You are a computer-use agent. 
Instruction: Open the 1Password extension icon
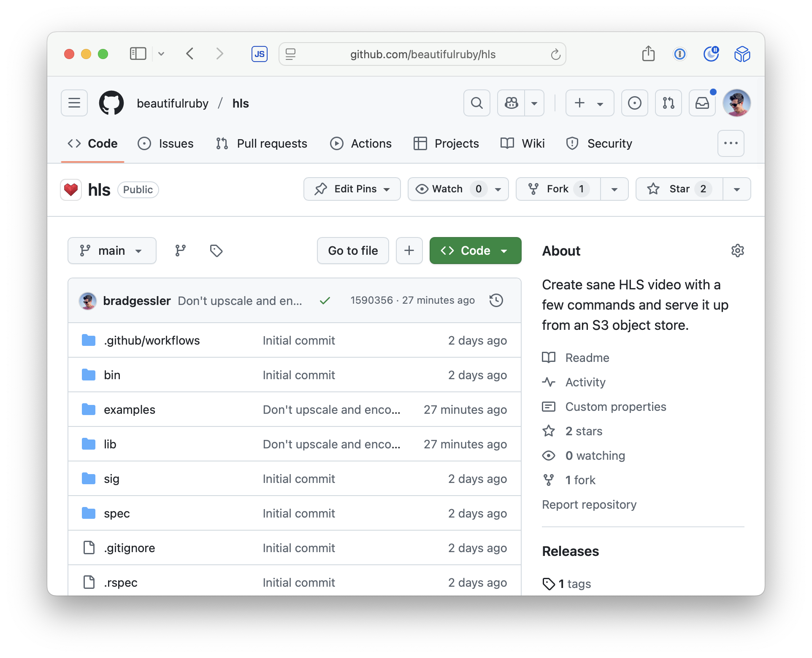(x=679, y=54)
